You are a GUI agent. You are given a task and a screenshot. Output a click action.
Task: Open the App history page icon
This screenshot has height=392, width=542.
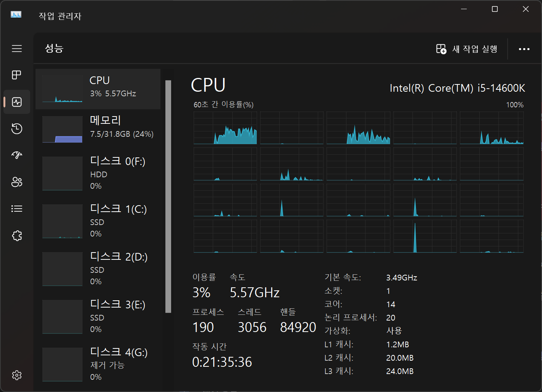tap(17, 129)
